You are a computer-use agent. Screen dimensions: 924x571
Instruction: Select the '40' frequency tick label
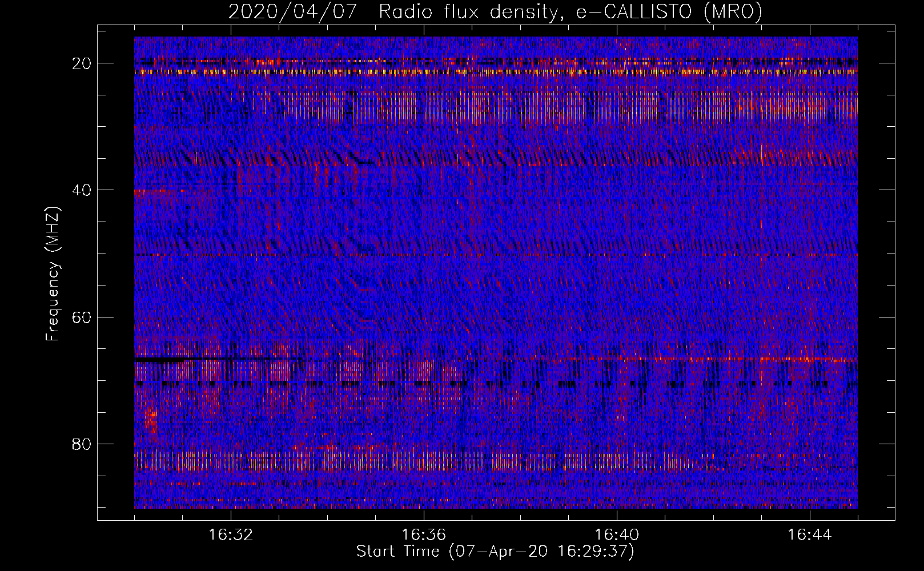coord(82,190)
